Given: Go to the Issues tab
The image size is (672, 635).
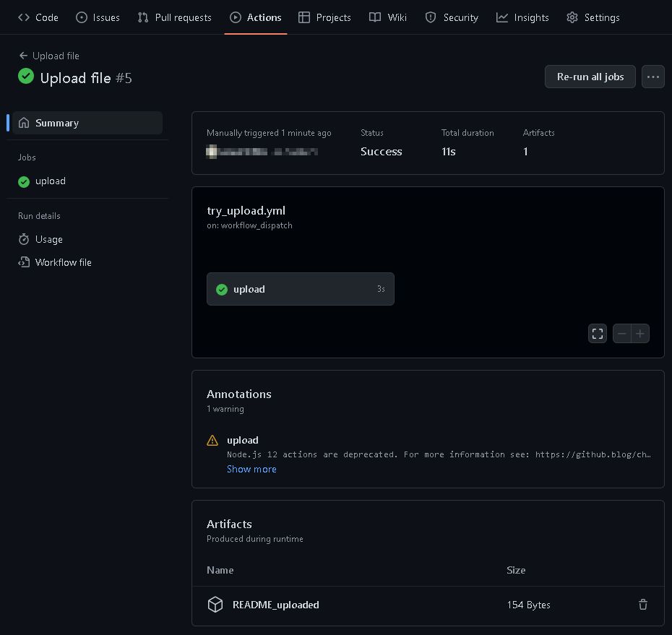Looking at the screenshot, I should click(x=98, y=17).
